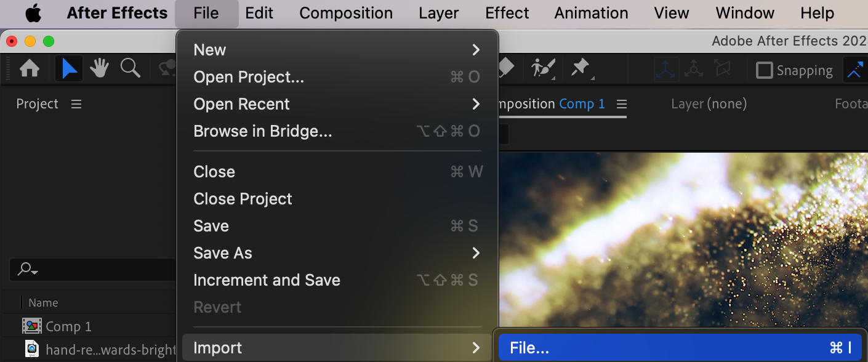868x362 pixels.
Task: Click the Home icon in toolbar
Action: coord(30,68)
